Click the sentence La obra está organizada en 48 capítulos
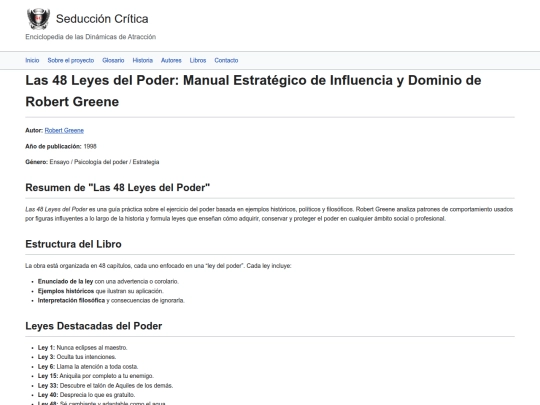 [x=158, y=266]
